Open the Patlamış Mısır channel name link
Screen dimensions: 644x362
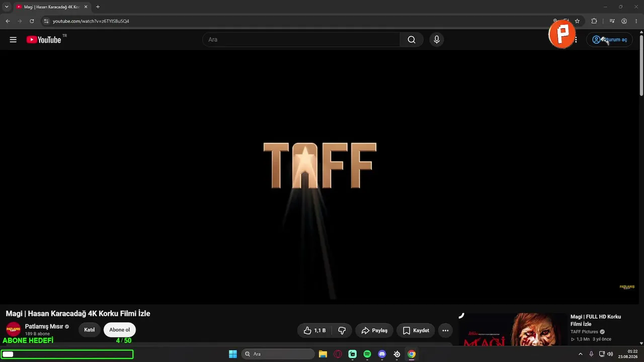click(44, 327)
